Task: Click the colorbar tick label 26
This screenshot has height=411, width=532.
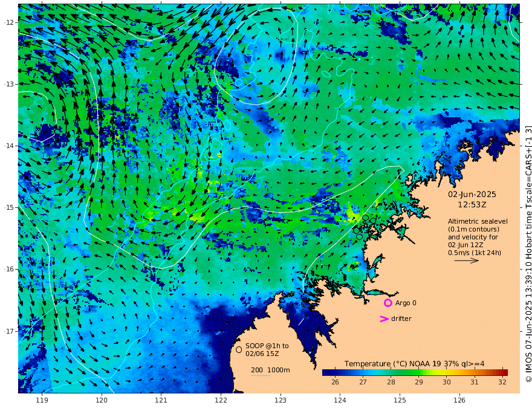Action: click(335, 382)
